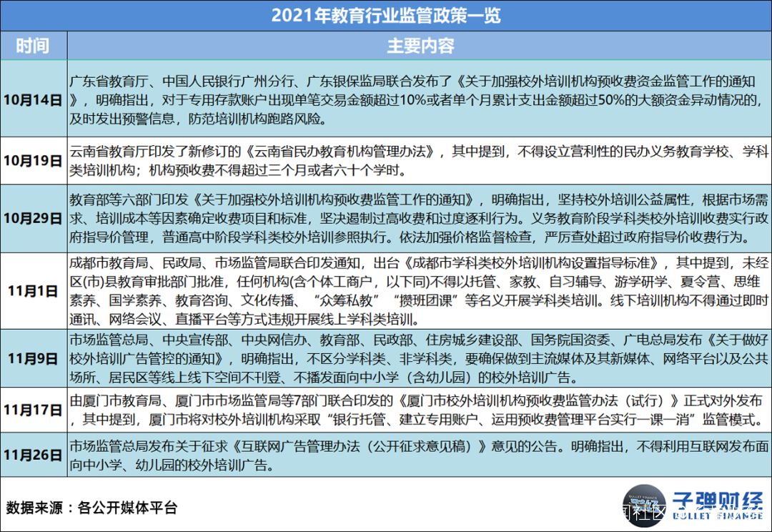Select the 时间 column header

(34, 46)
